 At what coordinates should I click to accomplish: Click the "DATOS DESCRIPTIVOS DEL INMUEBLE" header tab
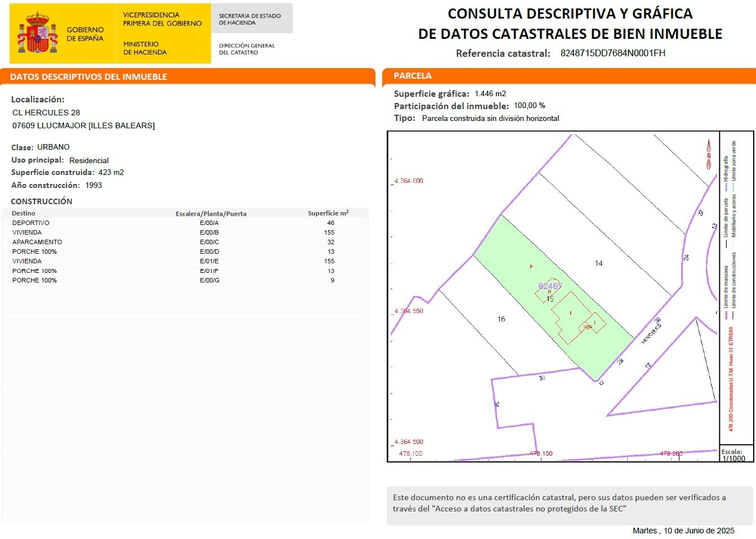[x=89, y=77]
